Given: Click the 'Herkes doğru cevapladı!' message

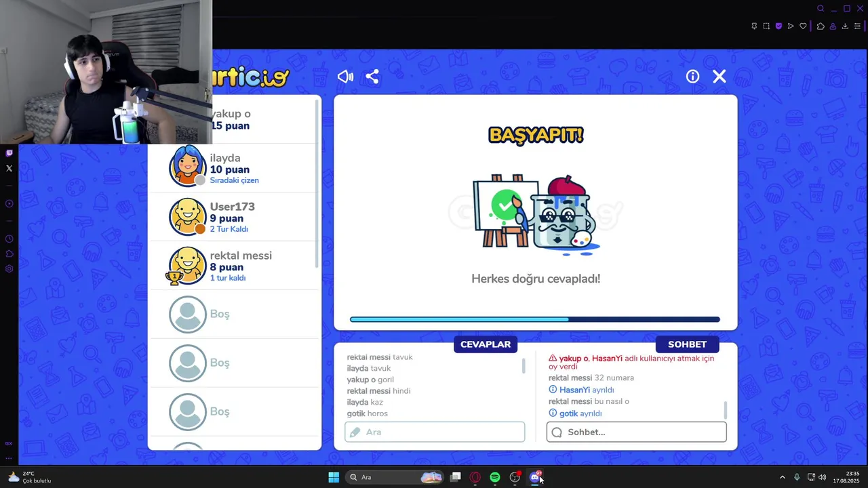Looking at the screenshot, I should point(536,279).
